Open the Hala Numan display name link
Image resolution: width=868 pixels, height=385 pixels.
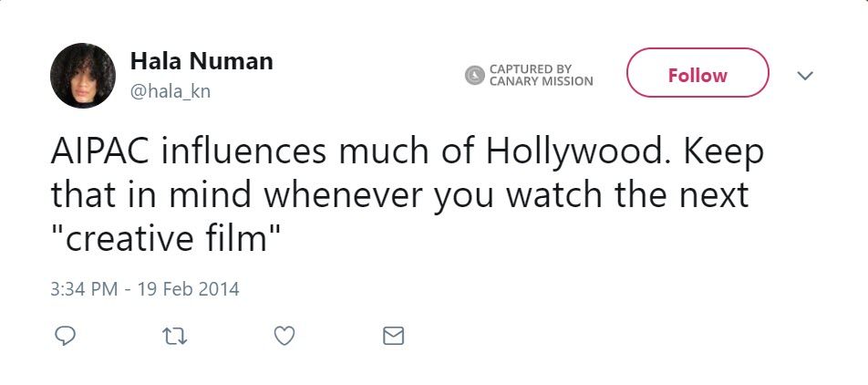pos(201,61)
